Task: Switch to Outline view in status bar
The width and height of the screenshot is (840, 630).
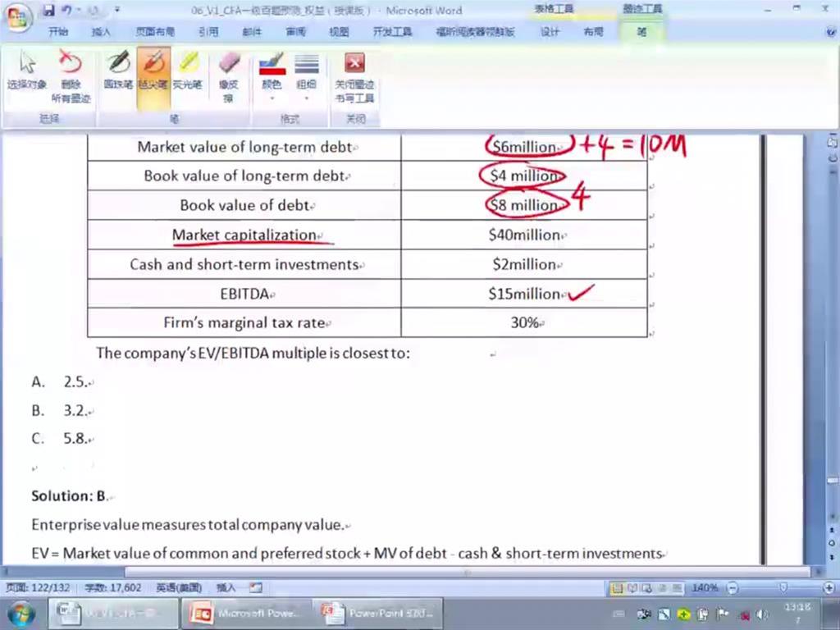Action: pos(662,588)
